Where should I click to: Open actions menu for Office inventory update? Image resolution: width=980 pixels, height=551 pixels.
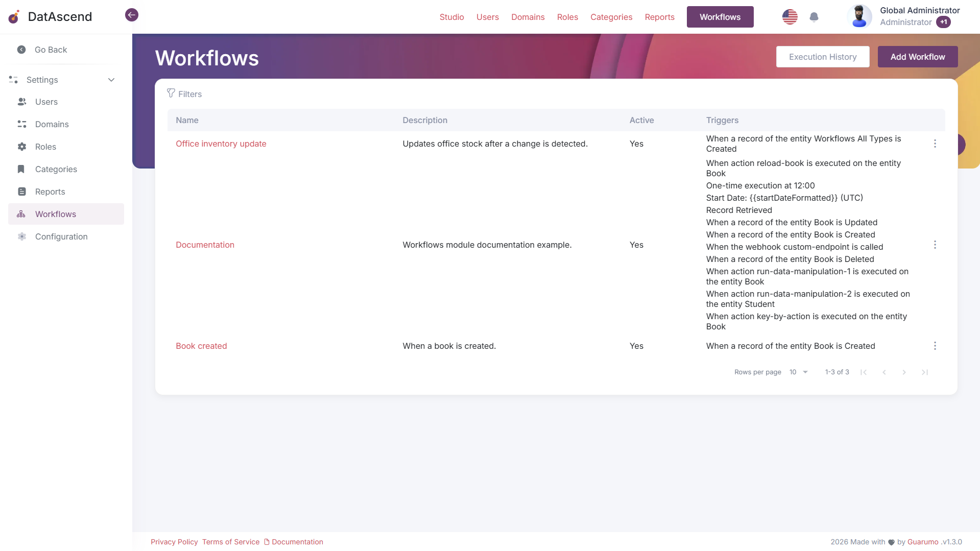(935, 143)
